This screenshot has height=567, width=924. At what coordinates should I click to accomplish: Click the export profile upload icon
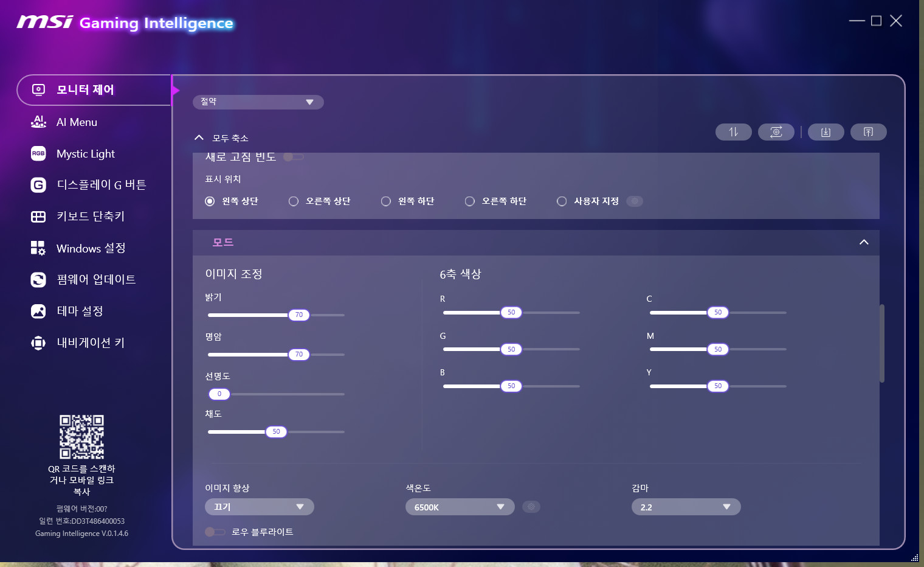(868, 132)
